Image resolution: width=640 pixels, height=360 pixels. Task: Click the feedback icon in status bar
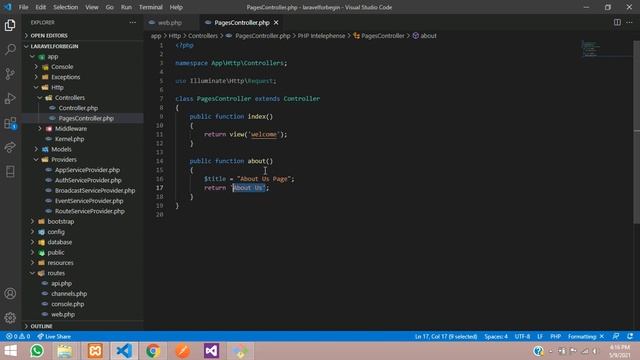[616, 336]
